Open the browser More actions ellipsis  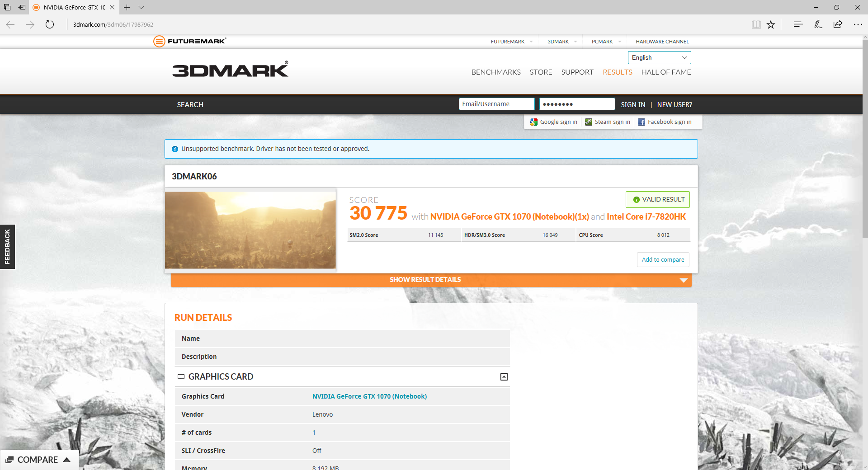(858, 24)
